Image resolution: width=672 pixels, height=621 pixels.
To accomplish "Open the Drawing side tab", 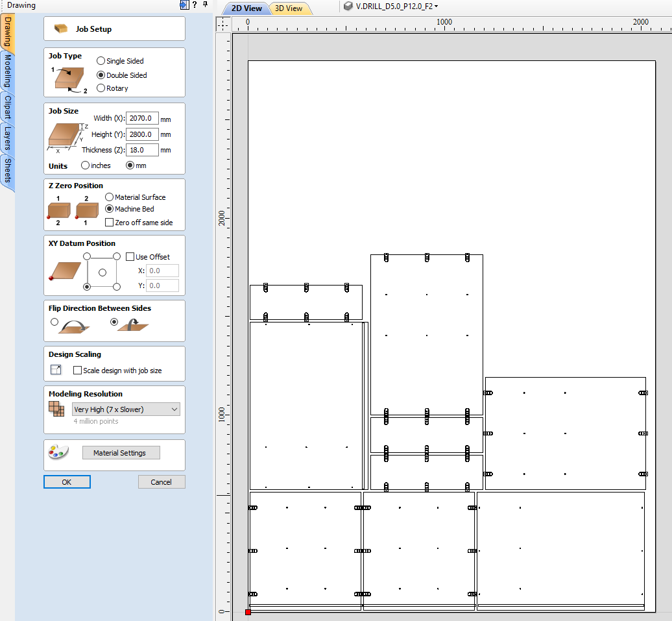I will (x=8, y=32).
